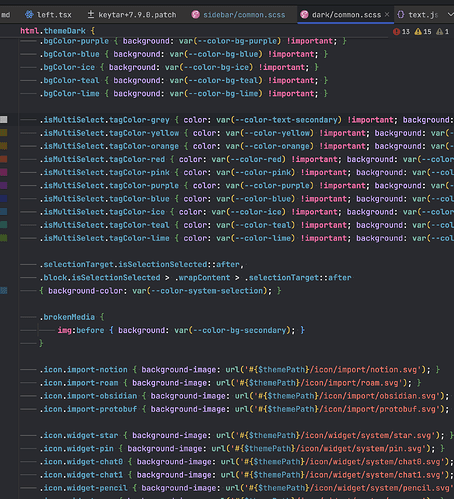Click the patch file icon on keytar tab
The height and width of the screenshot is (499, 454).
coord(91,14)
